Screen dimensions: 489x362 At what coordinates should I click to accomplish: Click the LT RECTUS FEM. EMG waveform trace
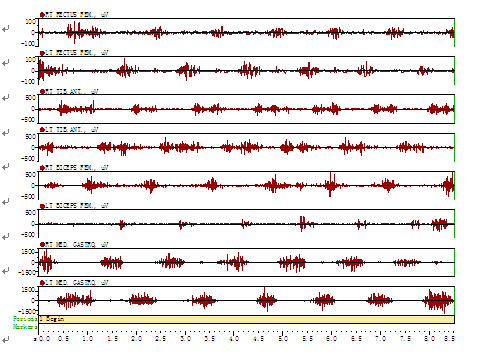pos(246,71)
